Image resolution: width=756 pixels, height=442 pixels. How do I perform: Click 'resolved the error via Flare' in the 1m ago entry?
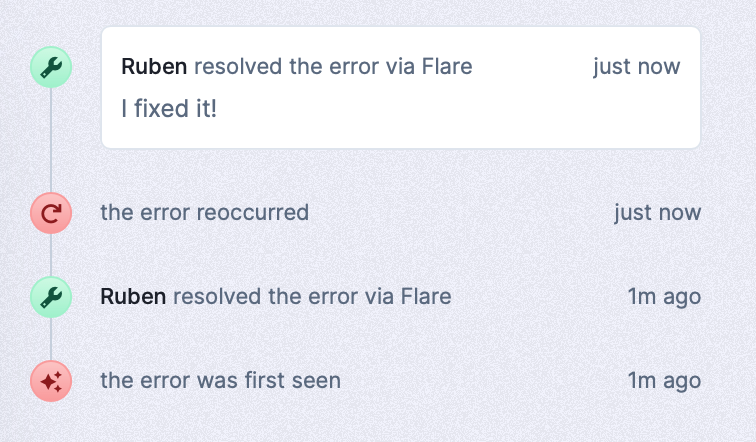click(312, 296)
